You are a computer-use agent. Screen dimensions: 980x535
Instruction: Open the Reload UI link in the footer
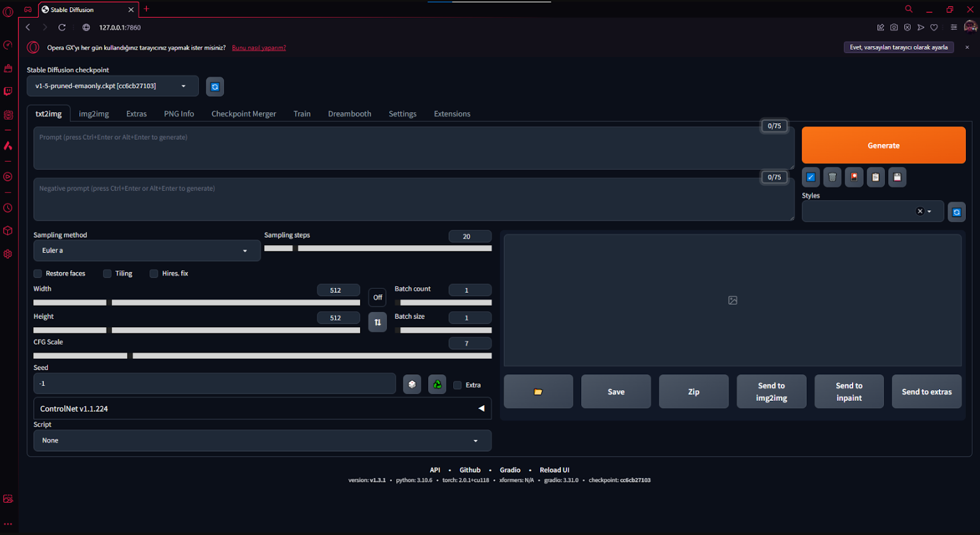(554, 470)
